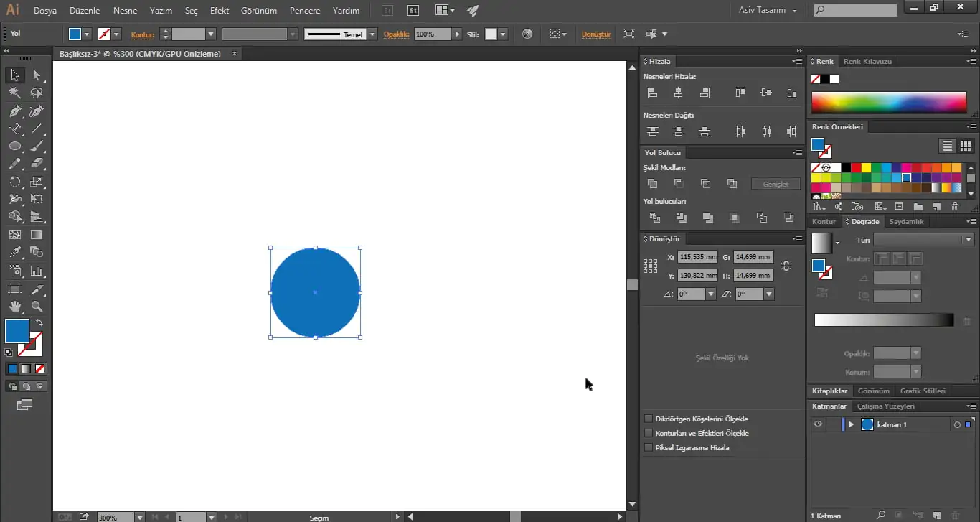Hide katman 1 with its eye toggle

pos(817,424)
